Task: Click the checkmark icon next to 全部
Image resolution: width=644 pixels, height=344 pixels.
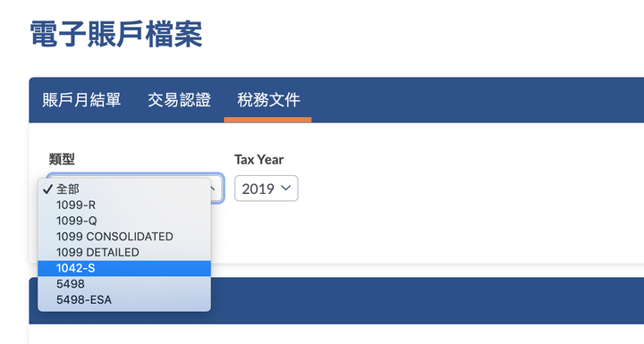Action: [x=48, y=189]
